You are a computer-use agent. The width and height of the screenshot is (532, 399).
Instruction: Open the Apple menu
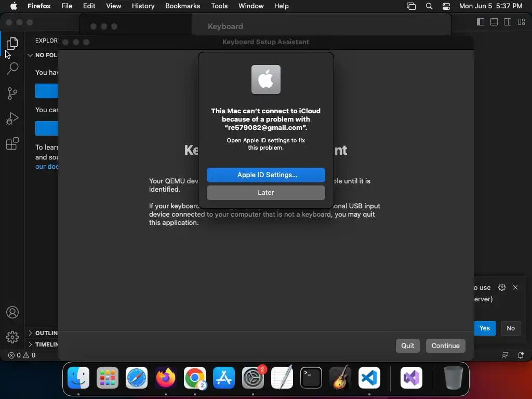[14, 6]
